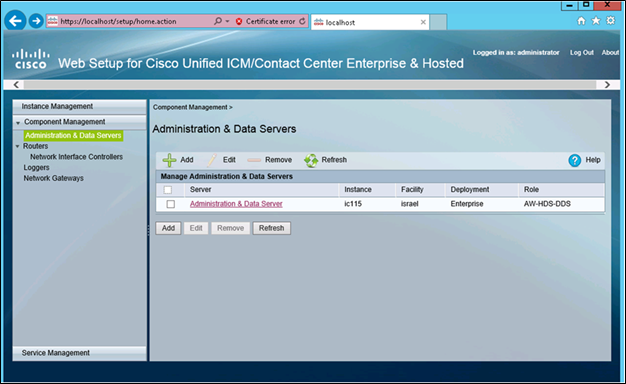The width and height of the screenshot is (626, 384).
Task: Collapse the Routers tree arrow
Action: click(18, 146)
